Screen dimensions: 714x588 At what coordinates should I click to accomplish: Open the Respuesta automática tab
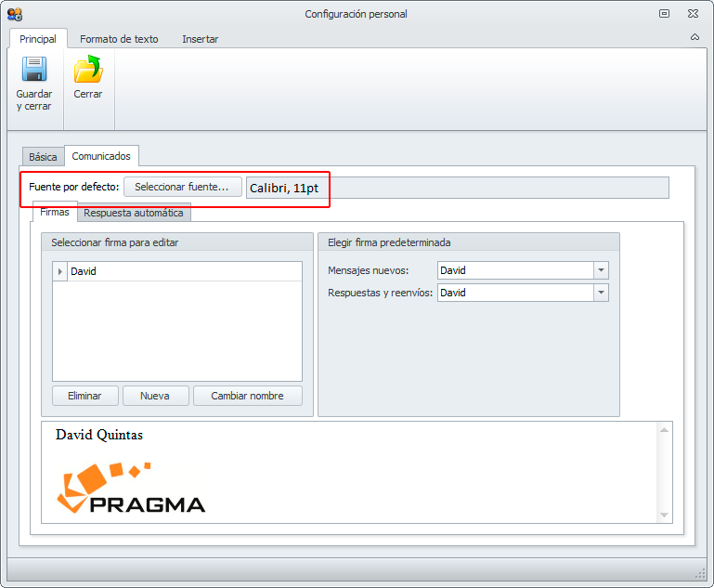pyautogui.click(x=134, y=213)
